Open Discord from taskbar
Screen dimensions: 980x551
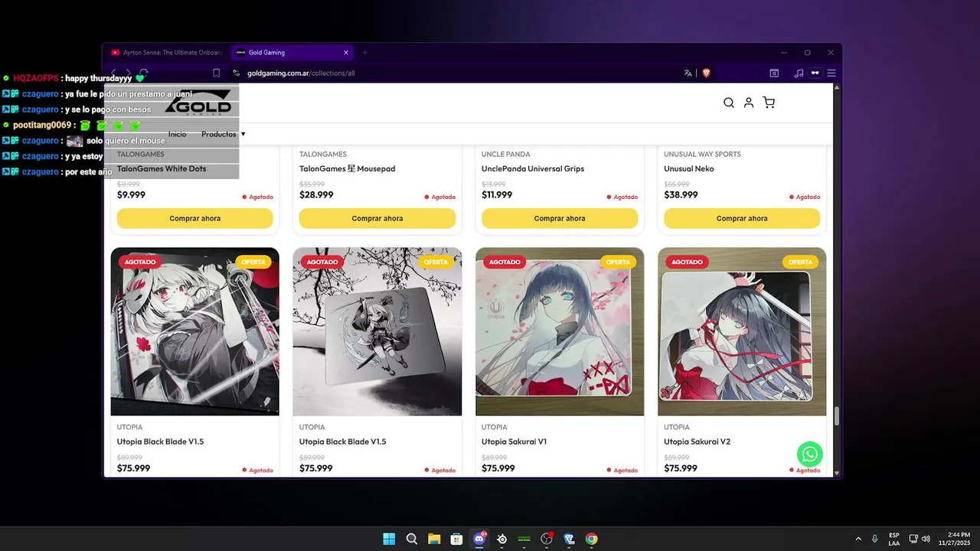click(479, 539)
